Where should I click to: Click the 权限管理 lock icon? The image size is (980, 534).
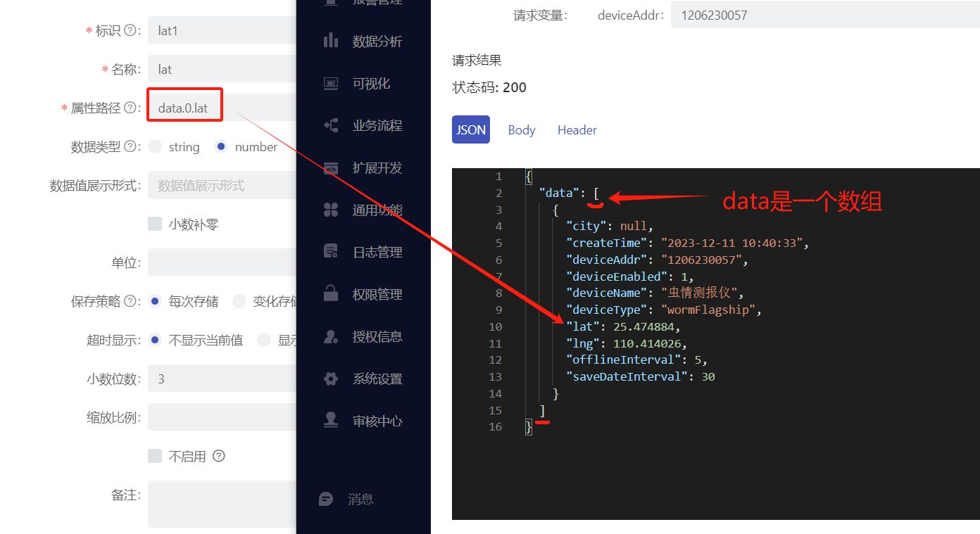331,294
